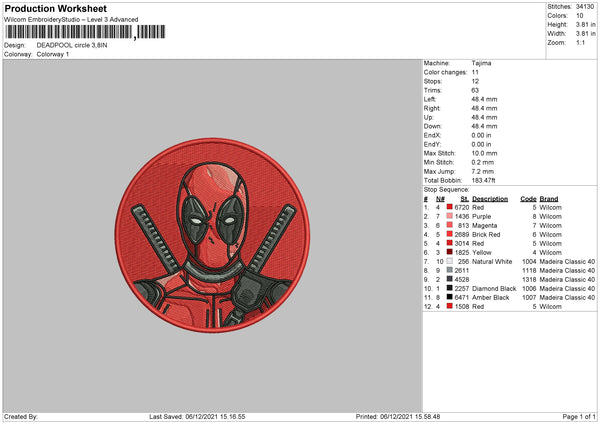Image resolution: width=600 pixels, height=424 pixels.
Task: Select the swatch beside Magenta row
Action: 450,225
